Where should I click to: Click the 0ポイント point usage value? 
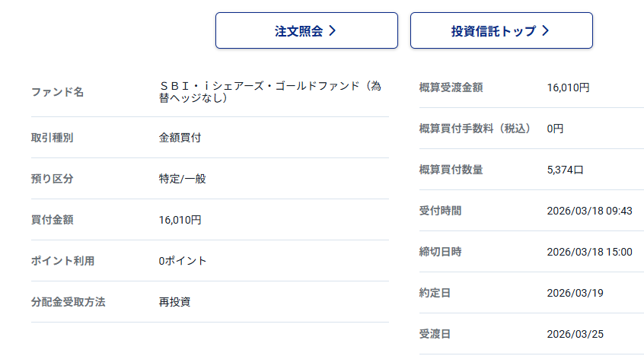183,261
